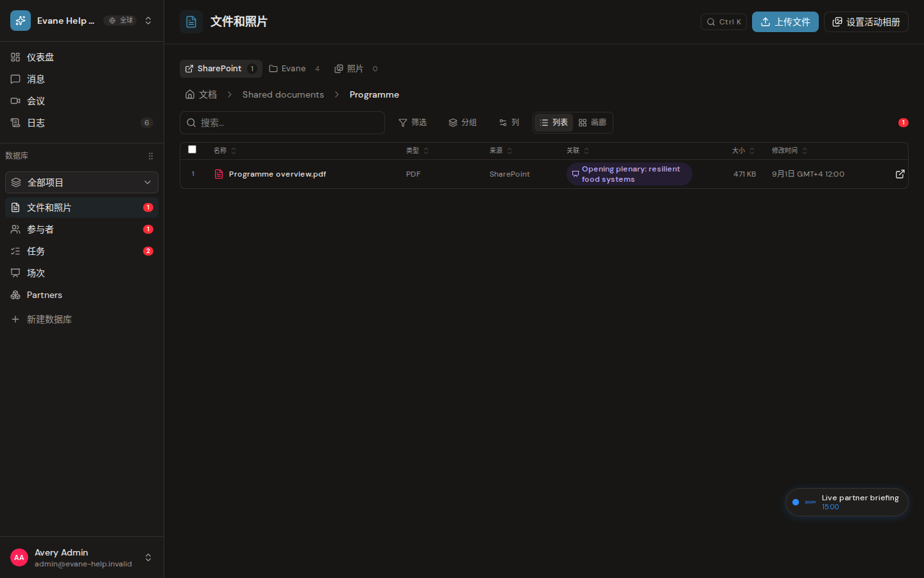Sort by 大小 column
Image resolution: width=924 pixels, height=578 pixels.
pos(744,151)
